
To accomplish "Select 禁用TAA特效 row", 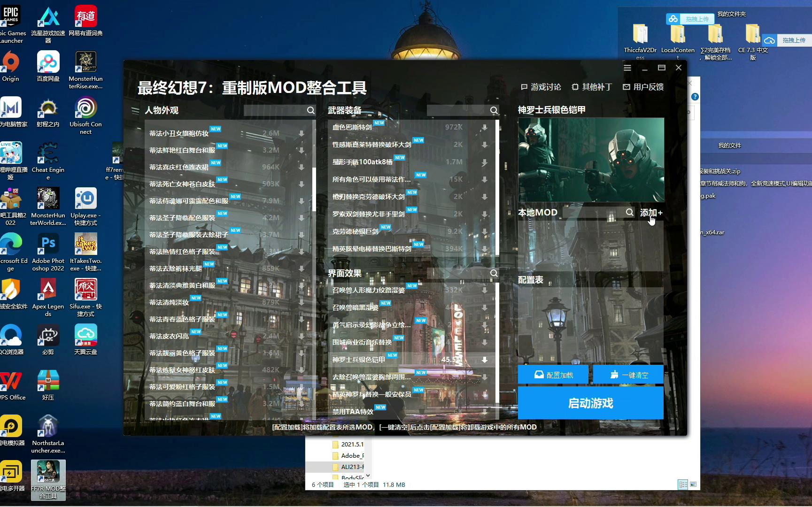I will tap(410, 412).
